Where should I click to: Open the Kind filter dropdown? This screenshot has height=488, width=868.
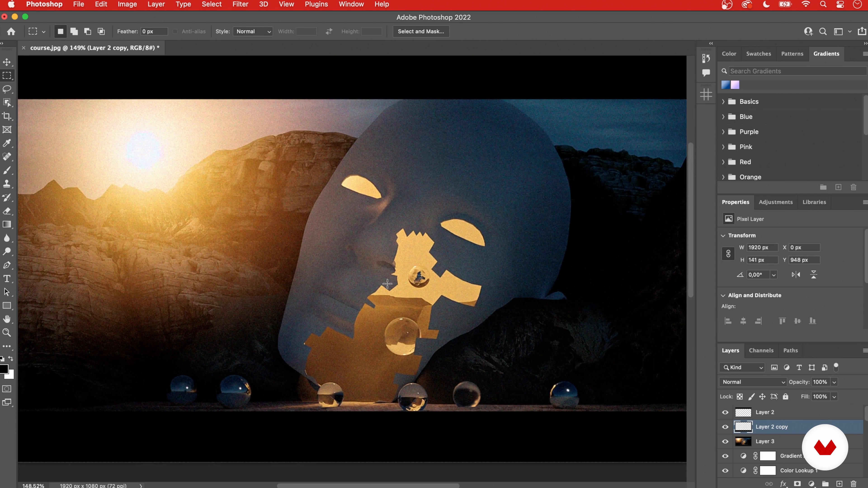point(742,367)
